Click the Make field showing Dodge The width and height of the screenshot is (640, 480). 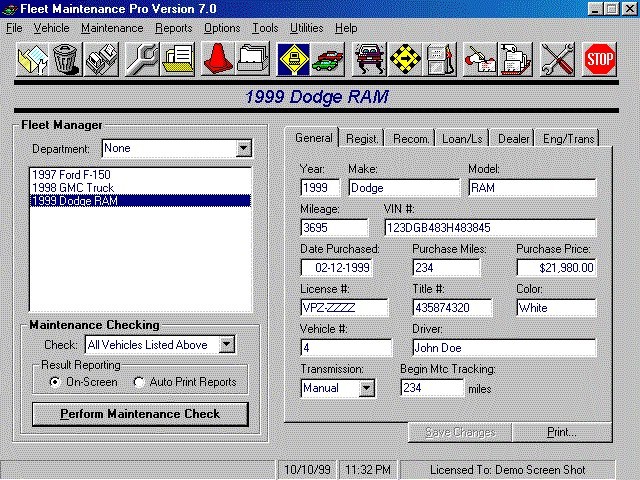click(404, 188)
